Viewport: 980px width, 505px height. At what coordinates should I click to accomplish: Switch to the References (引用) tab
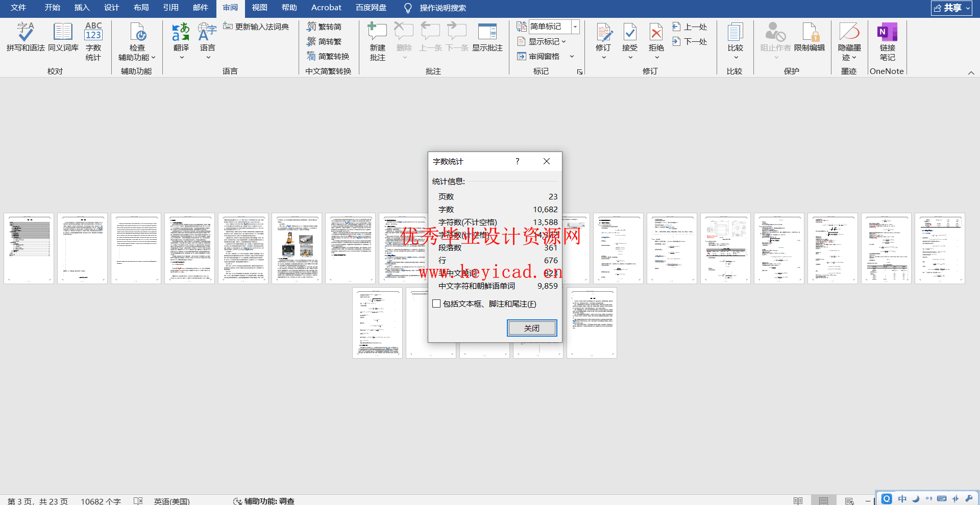pyautogui.click(x=170, y=8)
